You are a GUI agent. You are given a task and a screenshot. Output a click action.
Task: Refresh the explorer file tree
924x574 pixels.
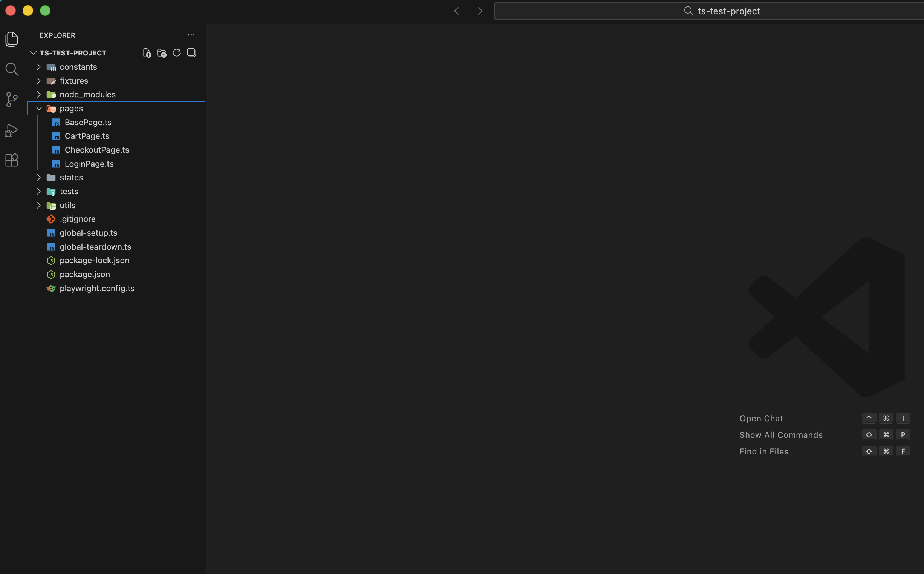pyautogui.click(x=176, y=53)
